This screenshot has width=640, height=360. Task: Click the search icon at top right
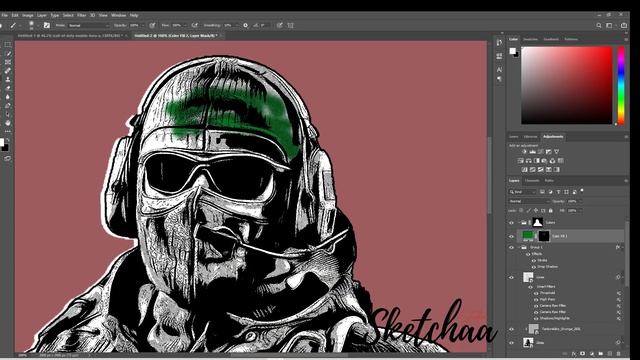(x=599, y=25)
